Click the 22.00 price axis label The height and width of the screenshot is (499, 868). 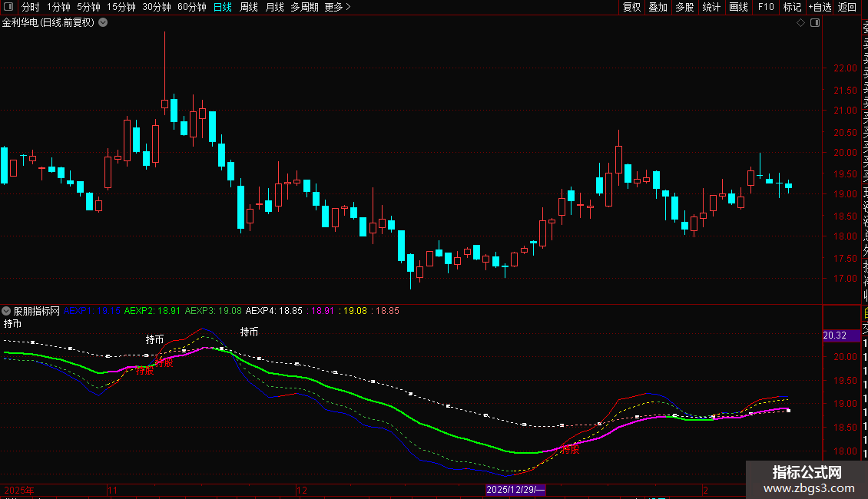[845, 68]
